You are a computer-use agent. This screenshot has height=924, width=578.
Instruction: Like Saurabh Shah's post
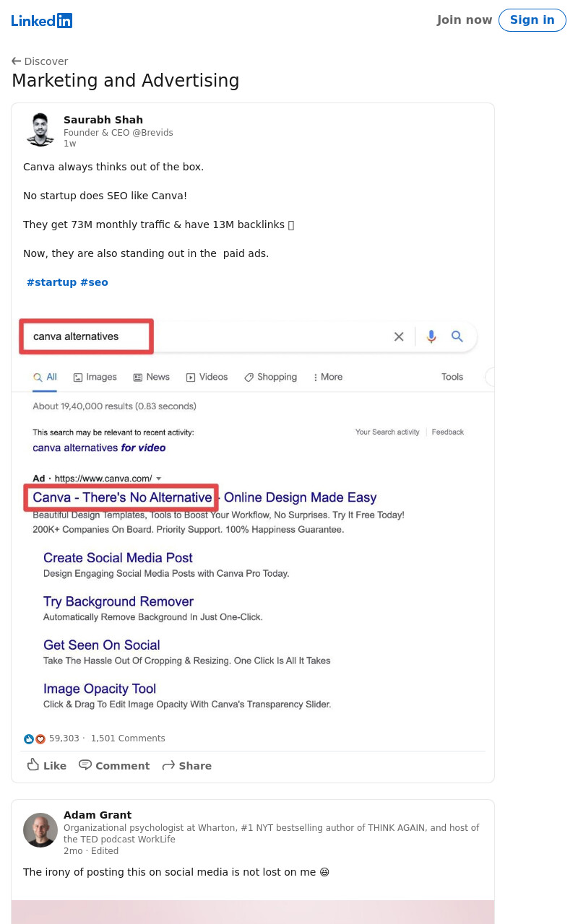pyautogui.click(x=47, y=765)
